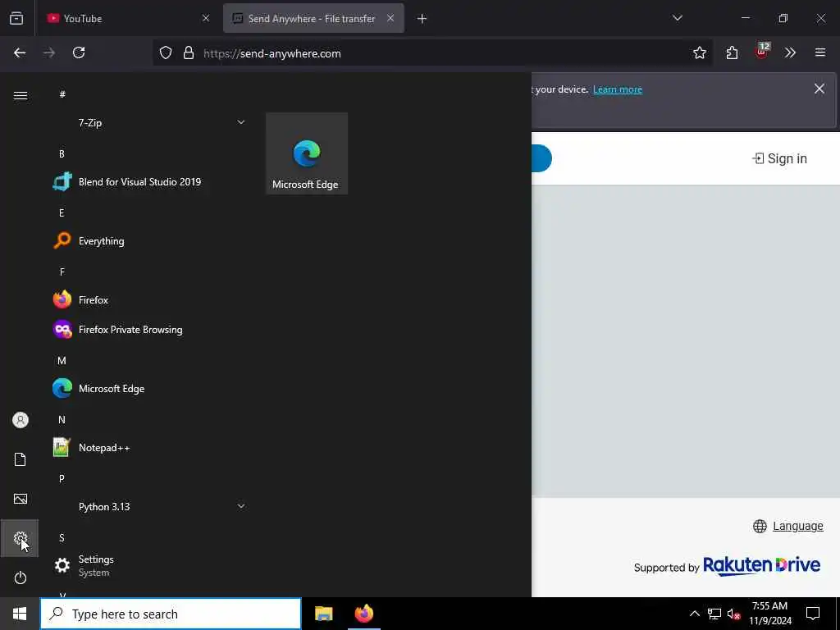This screenshot has width=840, height=630.
Task: Go back in Firefox
Action: pyautogui.click(x=20, y=52)
